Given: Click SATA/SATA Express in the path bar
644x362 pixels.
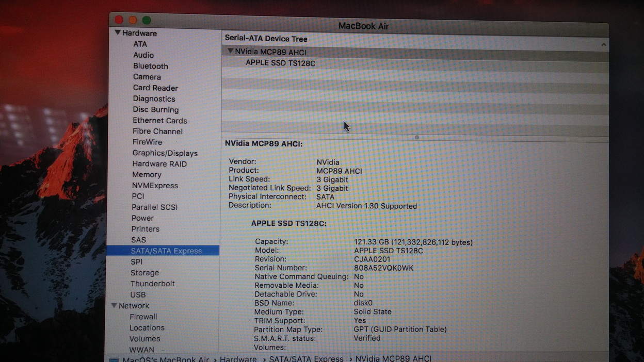Looking at the screenshot, I should point(306,359).
